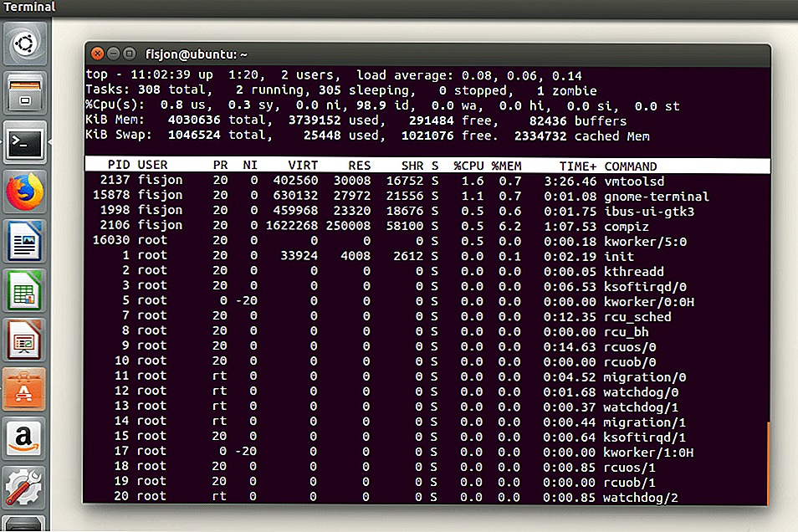Click the USER column header

point(152,165)
